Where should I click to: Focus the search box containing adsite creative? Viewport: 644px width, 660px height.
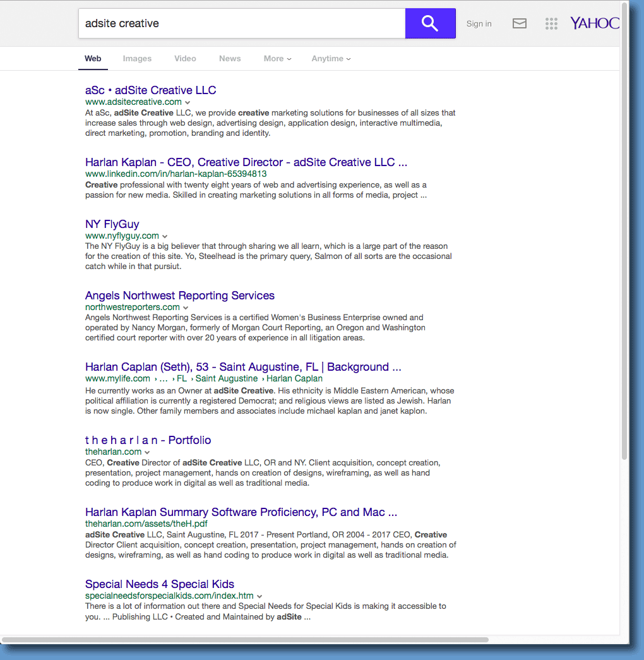pos(242,23)
